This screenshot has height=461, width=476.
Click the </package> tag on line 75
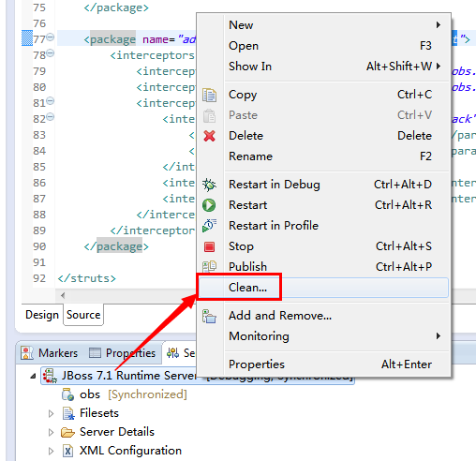click(x=116, y=7)
